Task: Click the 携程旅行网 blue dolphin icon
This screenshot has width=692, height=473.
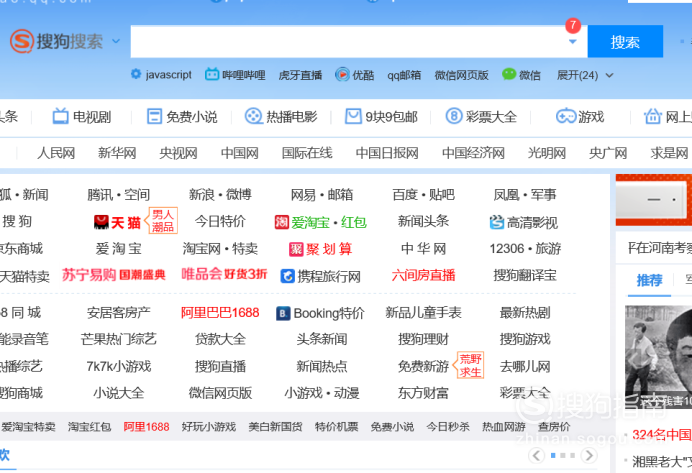Action: [288, 276]
